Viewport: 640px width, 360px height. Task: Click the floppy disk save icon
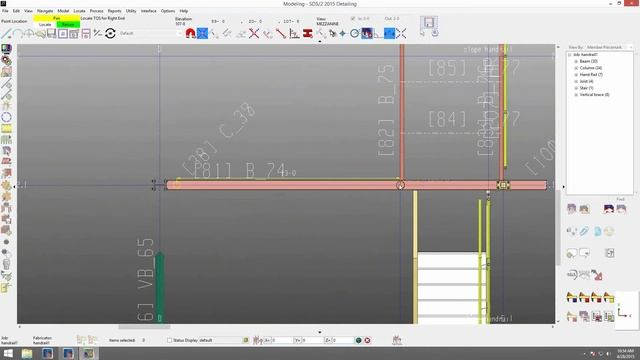[51, 33]
